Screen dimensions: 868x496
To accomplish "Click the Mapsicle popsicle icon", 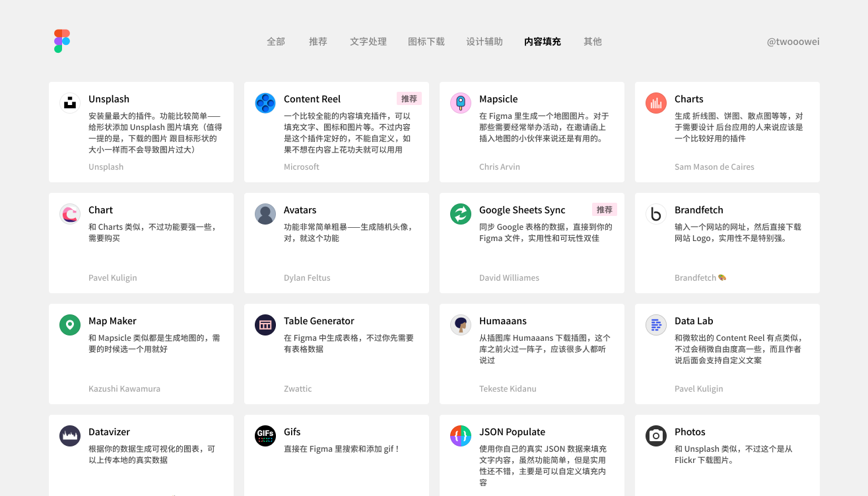I will [461, 103].
